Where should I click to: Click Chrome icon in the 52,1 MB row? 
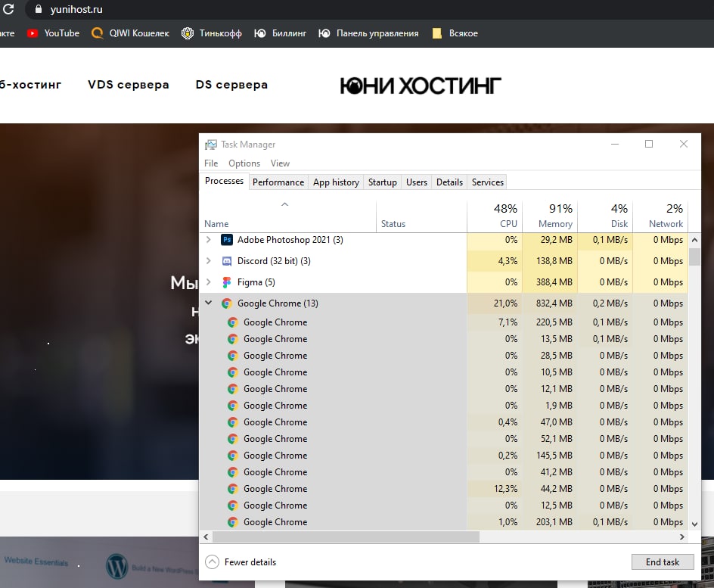click(x=233, y=439)
